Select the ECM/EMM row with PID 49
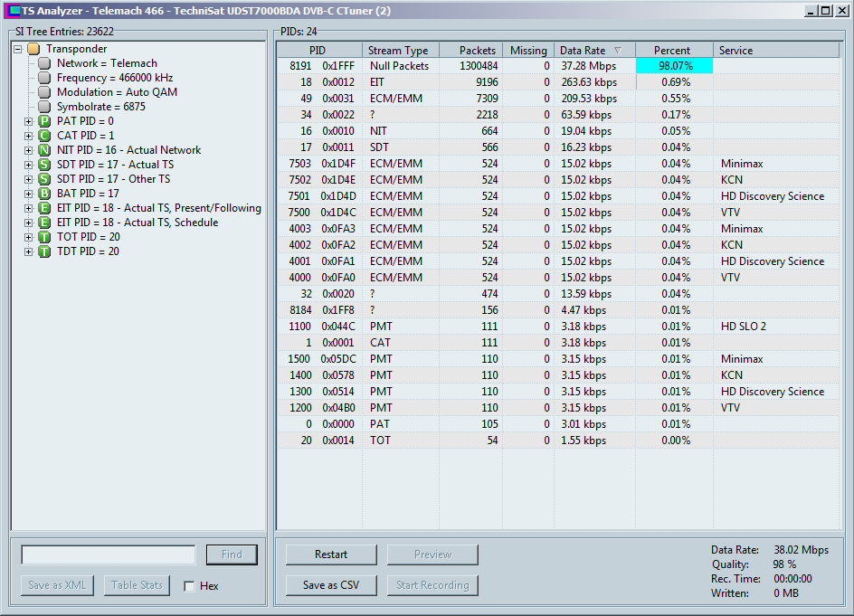 pos(558,99)
